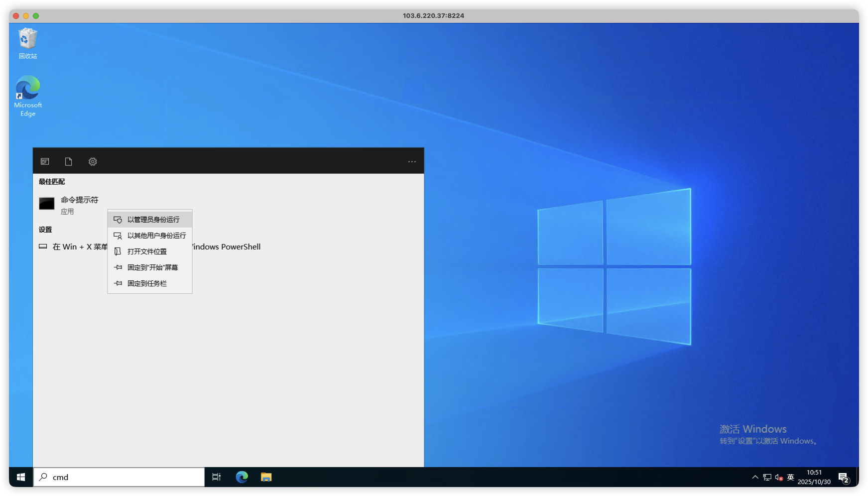This screenshot has width=868, height=496.
Task: Switch input method via 英 indicator
Action: click(x=790, y=477)
